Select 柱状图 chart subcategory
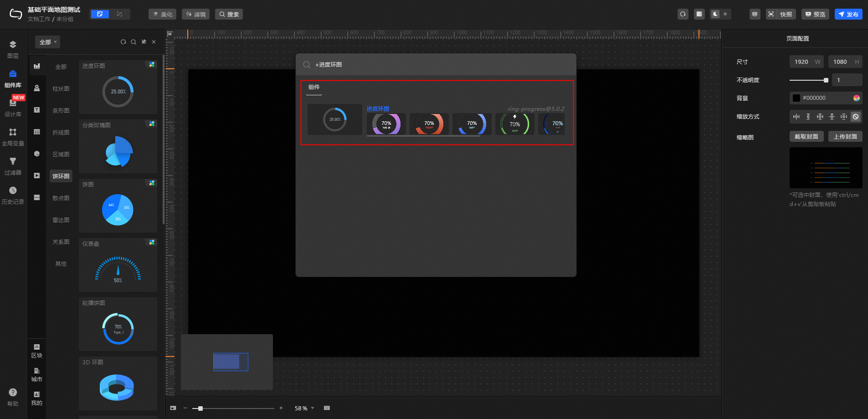Image resolution: width=868 pixels, height=419 pixels. click(61, 88)
